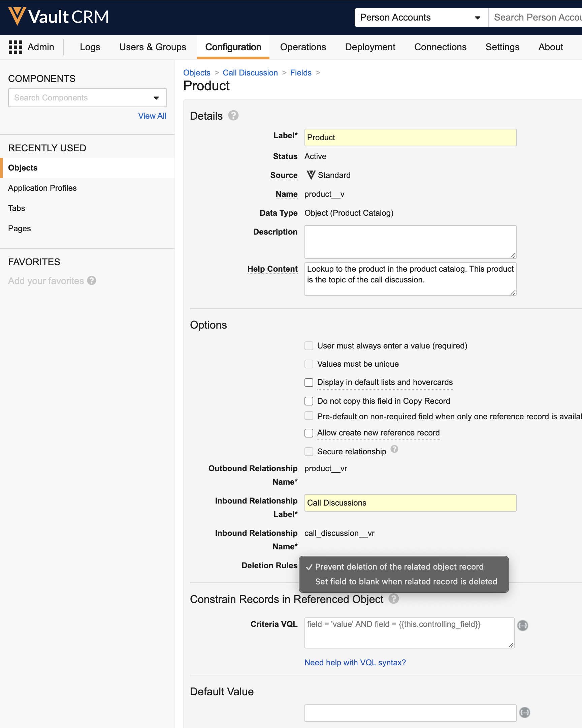
Task: Open the Users & Groups tab
Action: click(153, 47)
